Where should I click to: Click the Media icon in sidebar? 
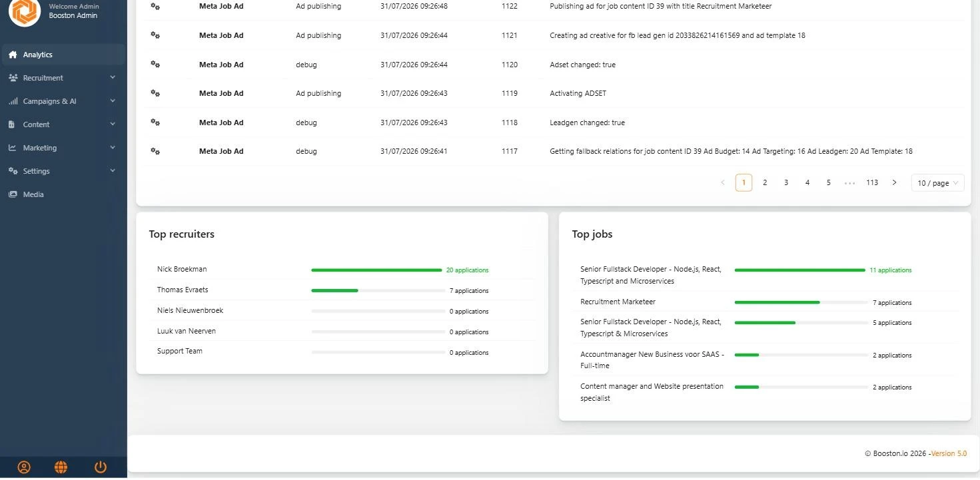click(13, 194)
